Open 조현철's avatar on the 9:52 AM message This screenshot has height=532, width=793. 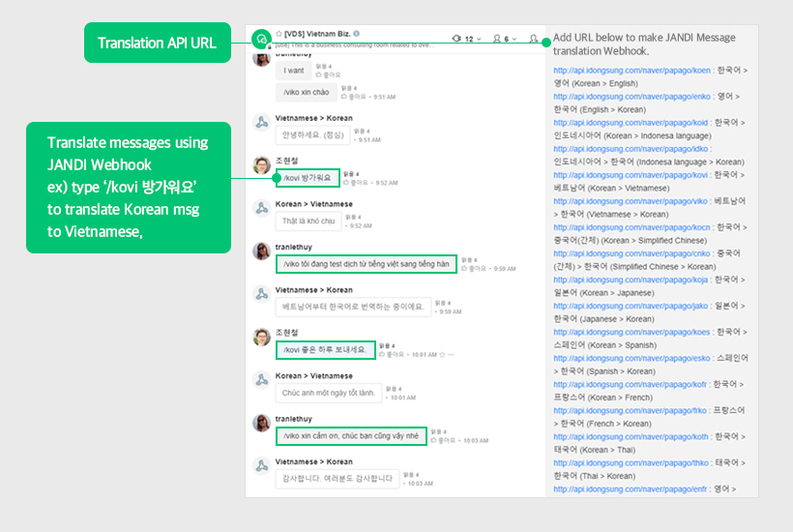(x=261, y=165)
